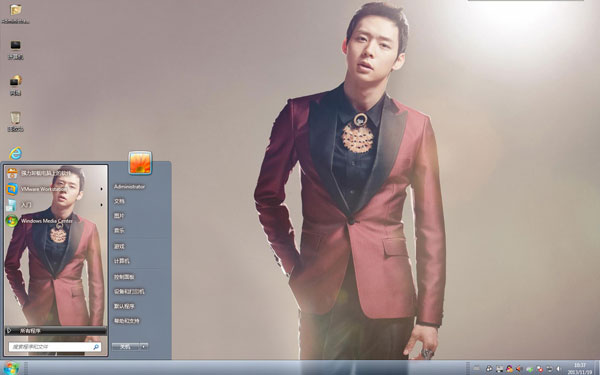Expand Getting Started (入门) submenu arrow
Image resolution: width=600 pixels, height=375 pixels.
pos(101,205)
